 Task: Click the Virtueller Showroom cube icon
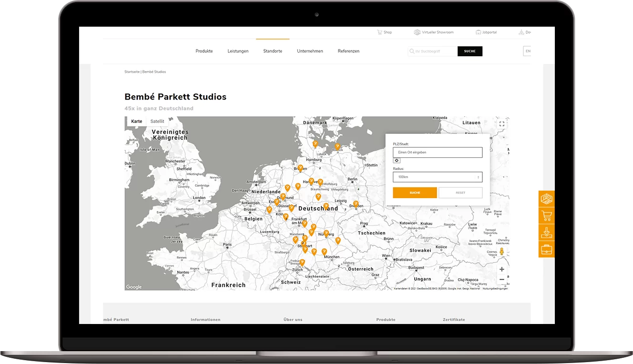pos(417,32)
